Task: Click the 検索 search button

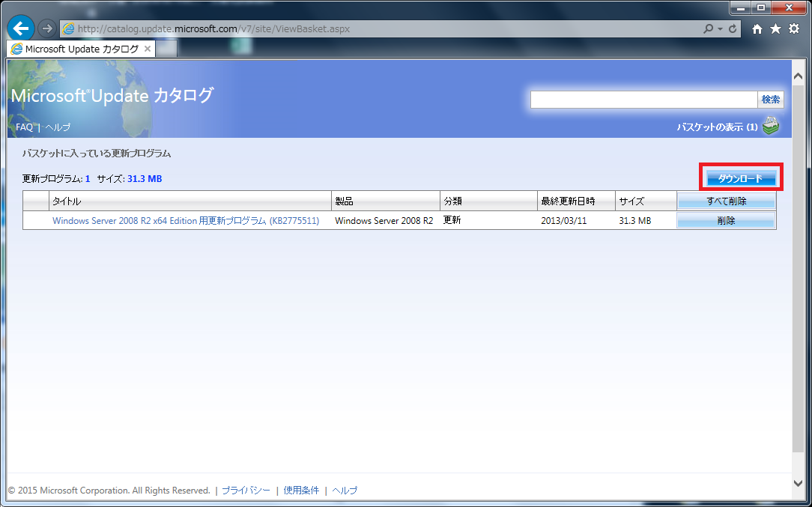Action: pos(771,100)
